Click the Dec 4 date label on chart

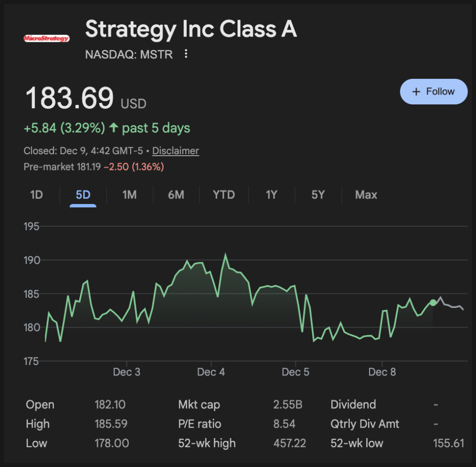point(211,372)
